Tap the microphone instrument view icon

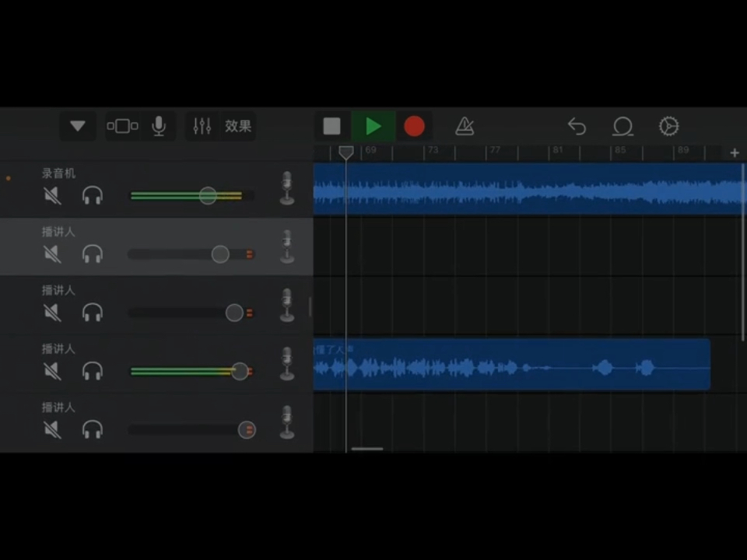(x=159, y=126)
